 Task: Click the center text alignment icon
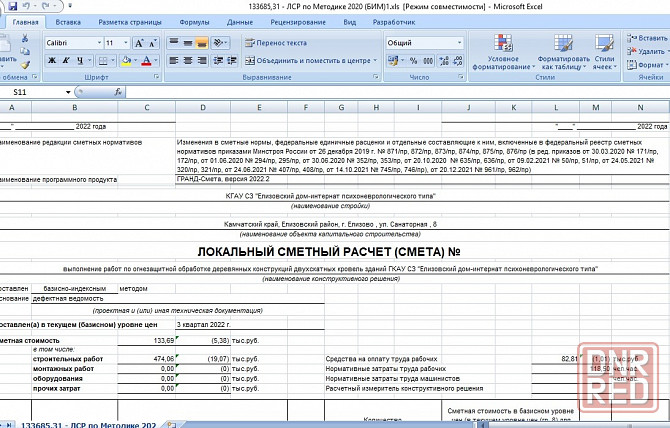pos(188,60)
